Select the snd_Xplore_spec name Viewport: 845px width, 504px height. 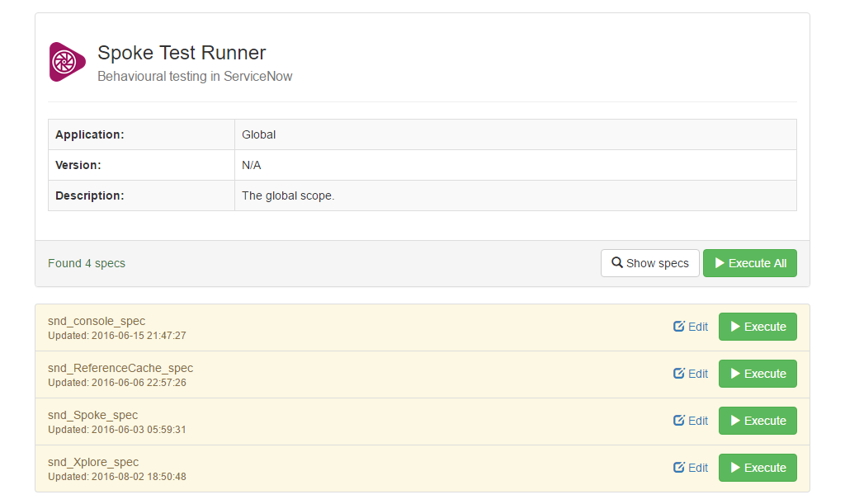(x=93, y=463)
